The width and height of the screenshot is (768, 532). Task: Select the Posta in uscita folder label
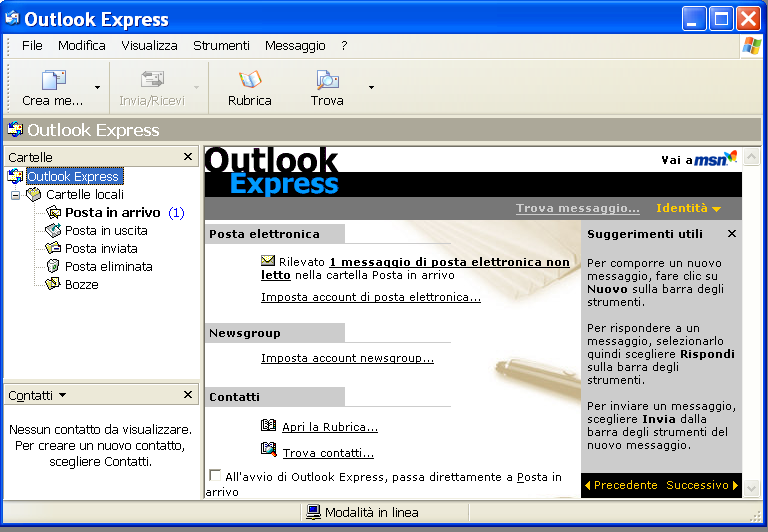(106, 230)
